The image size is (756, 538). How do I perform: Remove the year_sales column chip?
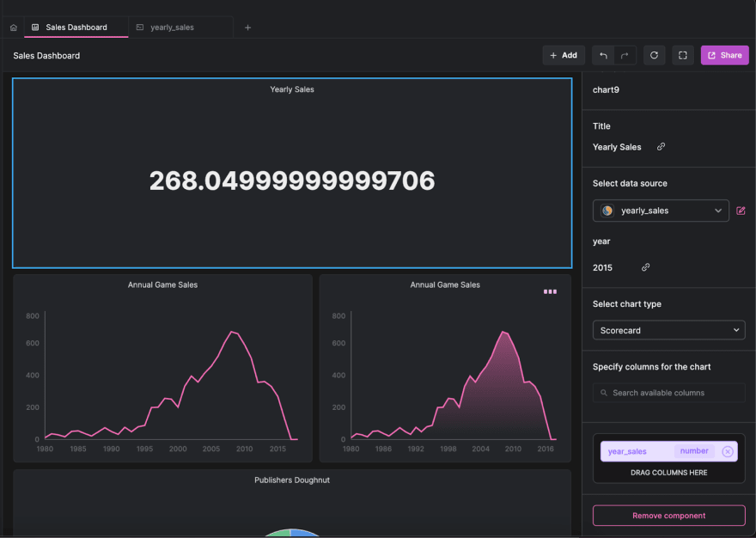728,452
